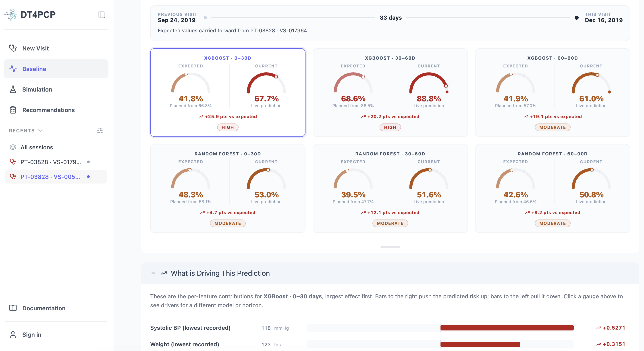The height and width of the screenshot is (351, 644).
Task: Click the trend icon beside +4.7 pts vs expected
Action: [x=202, y=213]
